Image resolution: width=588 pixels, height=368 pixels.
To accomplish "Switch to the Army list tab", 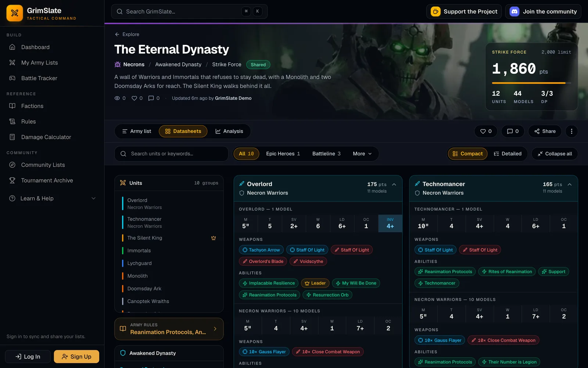I will tap(137, 131).
